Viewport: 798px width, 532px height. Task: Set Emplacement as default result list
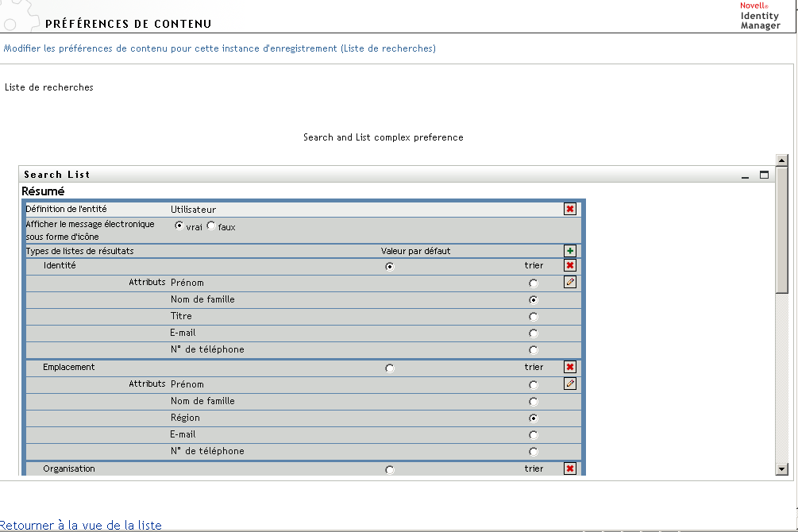389,368
